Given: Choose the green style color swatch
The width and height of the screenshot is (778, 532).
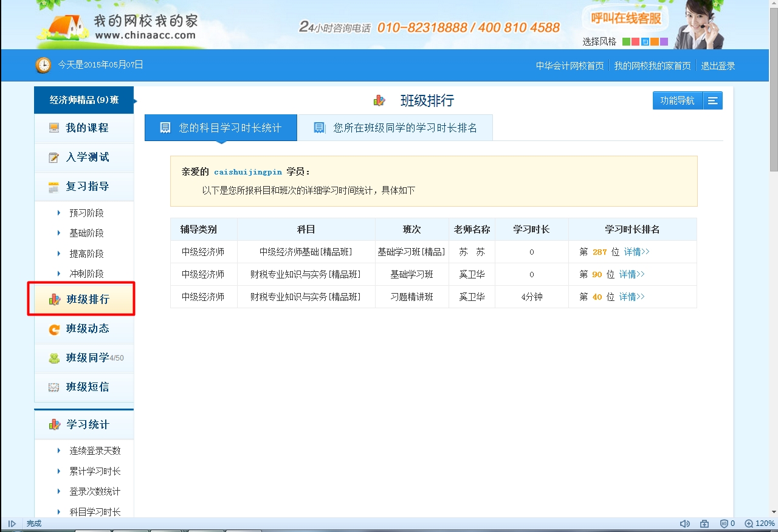Looking at the screenshot, I should (x=626, y=42).
